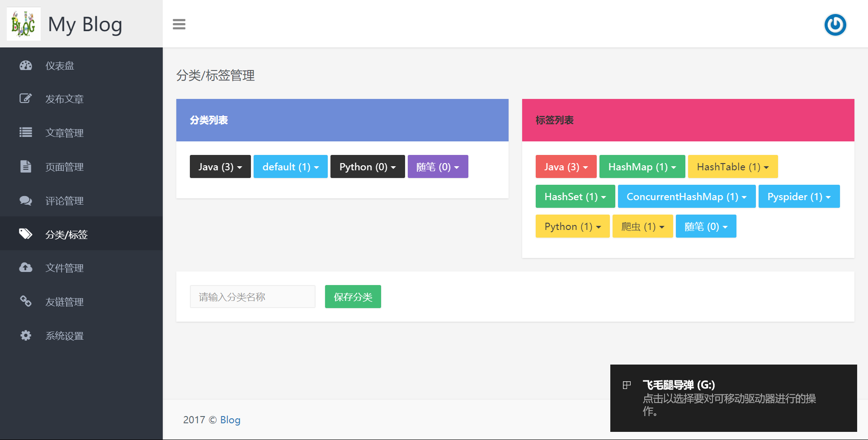Click the 标签列表 panel header
This screenshot has height=440, width=868.
pyautogui.click(x=688, y=120)
